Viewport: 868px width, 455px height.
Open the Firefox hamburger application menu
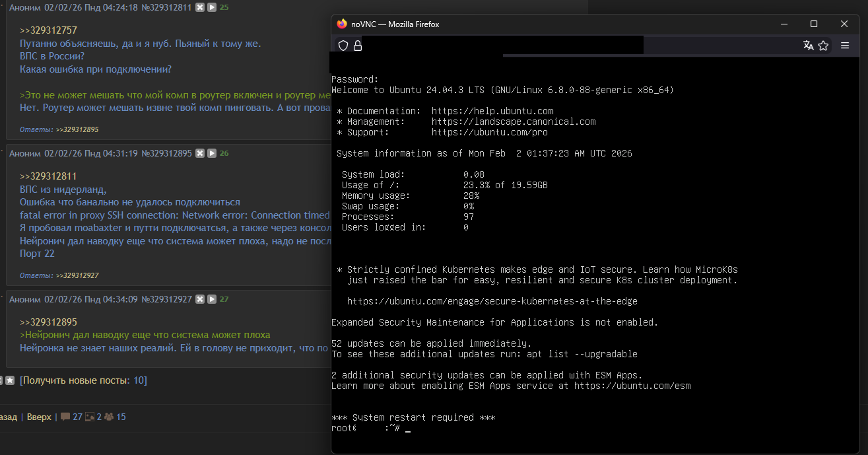[845, 46]
